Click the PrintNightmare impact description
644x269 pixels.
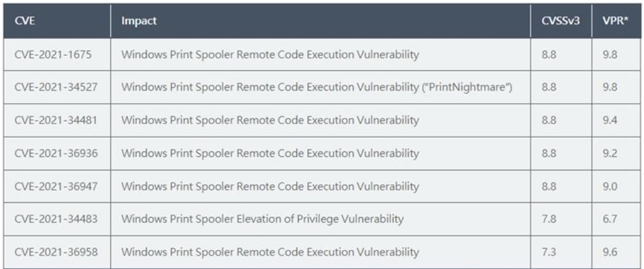point(317,87)
